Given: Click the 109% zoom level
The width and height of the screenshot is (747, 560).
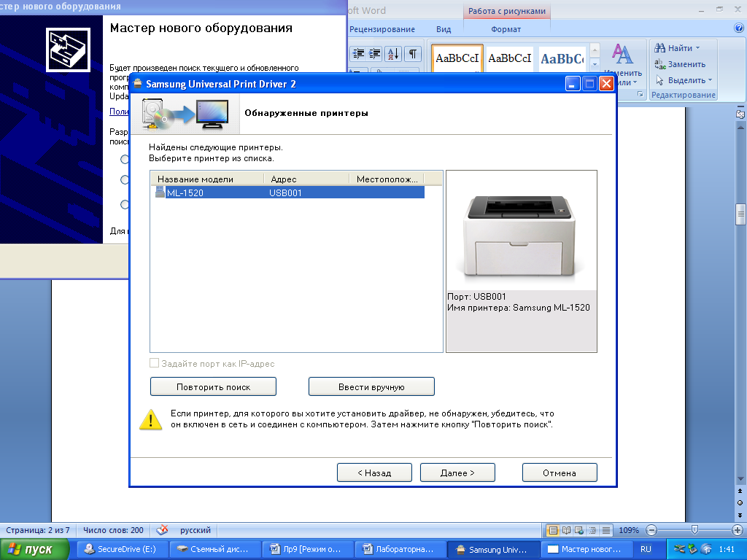Looking at the screenshot, I should click(629, 530).
